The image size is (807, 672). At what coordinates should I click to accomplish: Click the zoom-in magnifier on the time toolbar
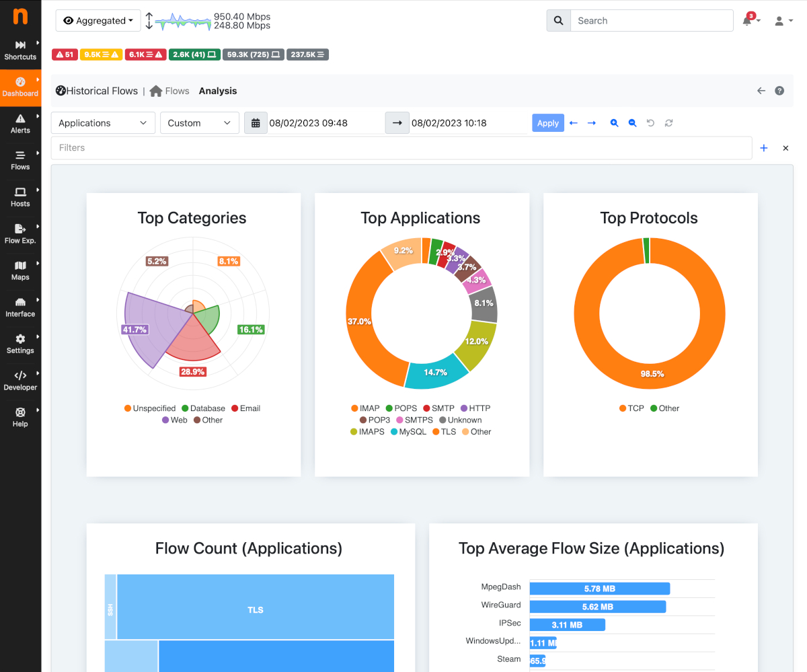coord(614,122)
